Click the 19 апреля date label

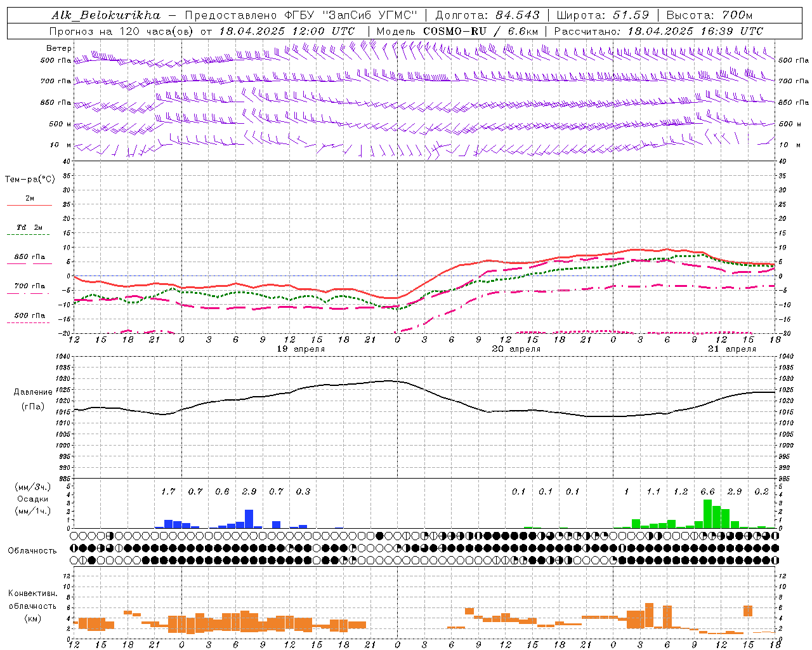tap(301, 349)
